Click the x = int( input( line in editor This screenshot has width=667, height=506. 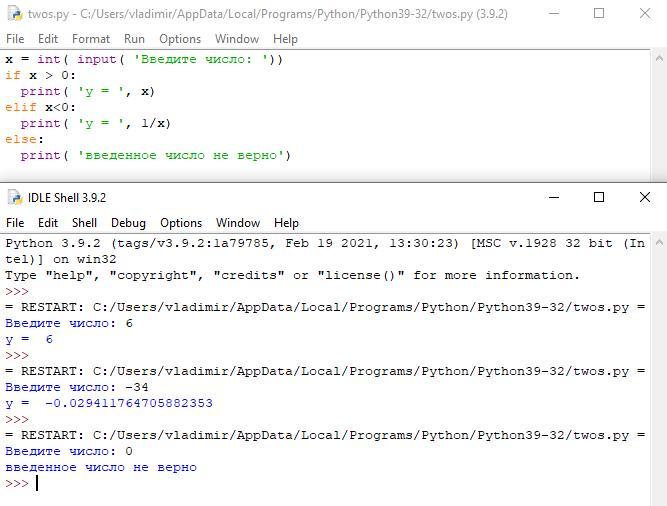144,59
